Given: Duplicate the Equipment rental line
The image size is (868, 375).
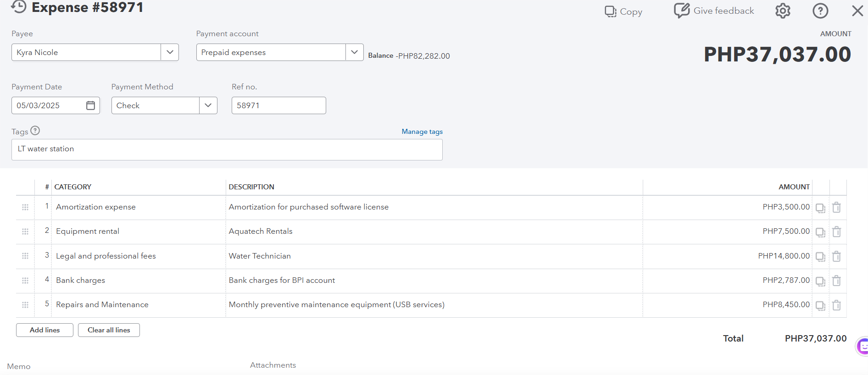Looking at the screenshot, I should pyautogui.click(x=820, y=232).
